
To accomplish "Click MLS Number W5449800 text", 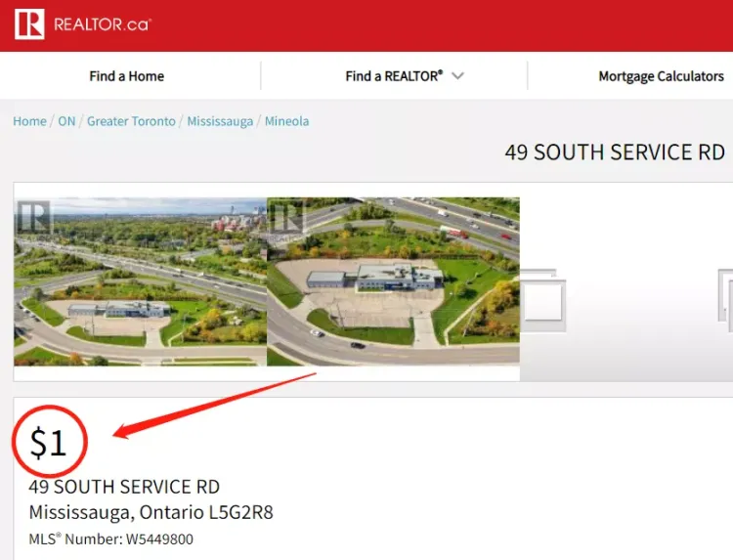I will click(x=110, y=538).
